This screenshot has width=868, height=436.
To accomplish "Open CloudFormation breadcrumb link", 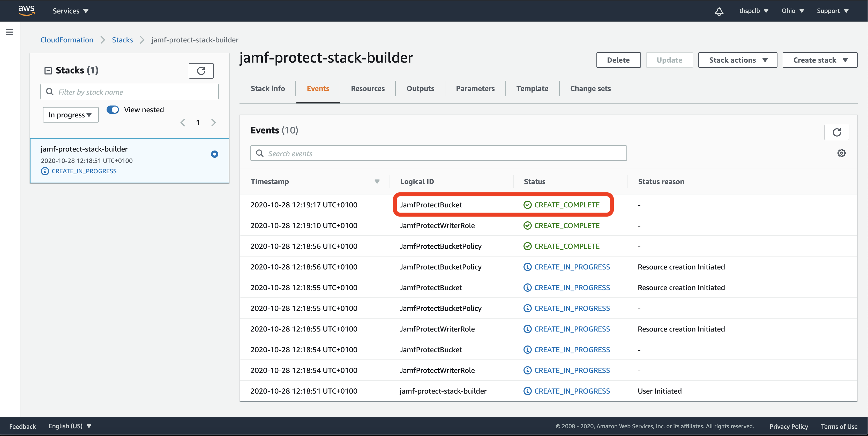I will [x=67, y=40].
